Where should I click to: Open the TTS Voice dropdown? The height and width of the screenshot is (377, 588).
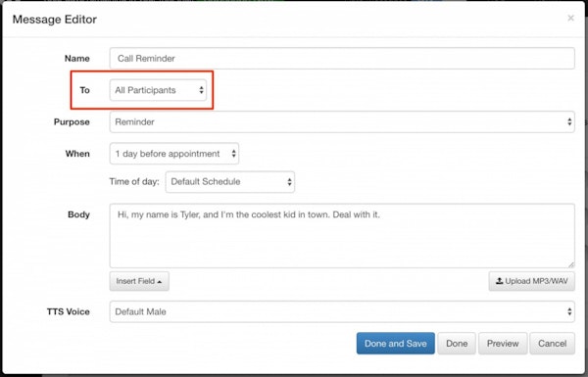pos(342,311)
